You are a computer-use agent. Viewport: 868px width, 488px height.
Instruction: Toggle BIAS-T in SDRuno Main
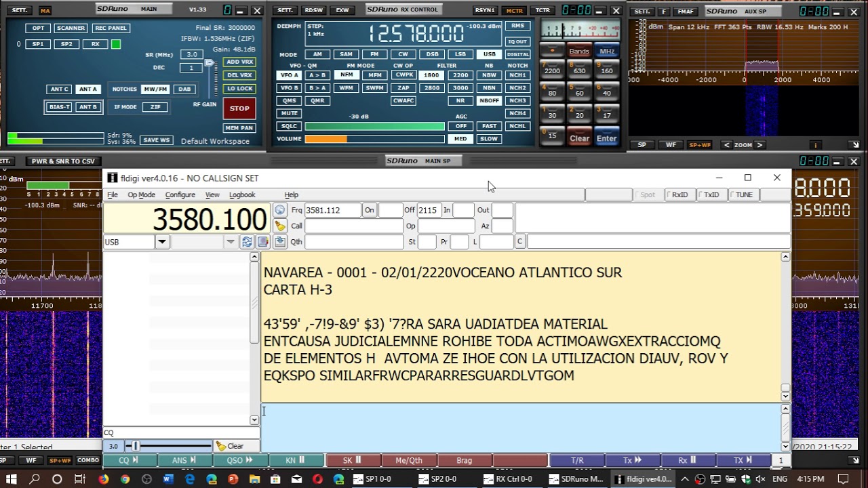(59, 107)
